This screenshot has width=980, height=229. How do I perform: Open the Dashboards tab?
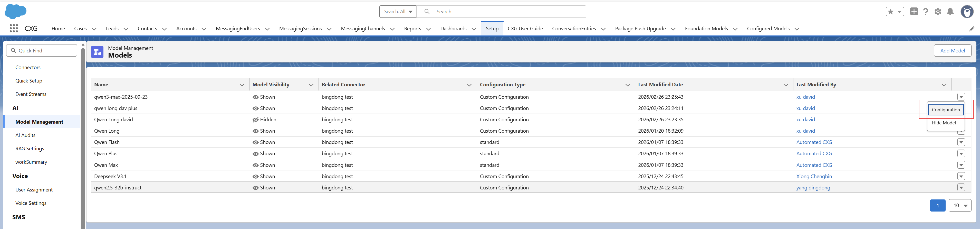coord(453,29)
